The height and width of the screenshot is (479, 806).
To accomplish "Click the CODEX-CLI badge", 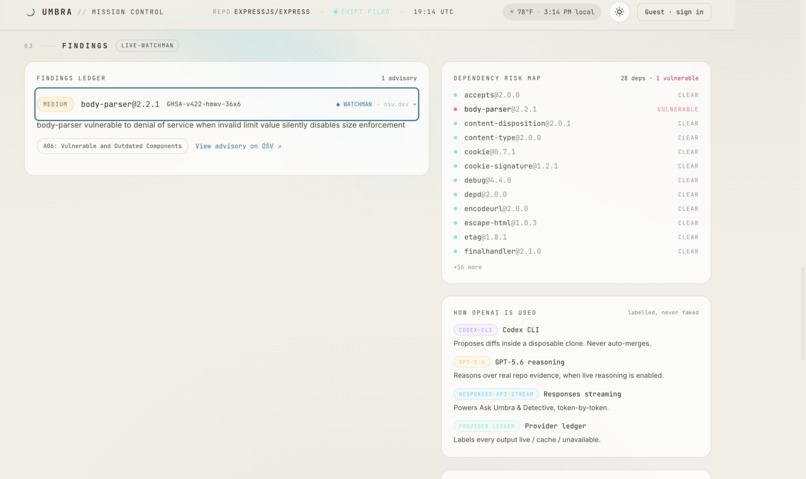I will (x=475, y=330).
